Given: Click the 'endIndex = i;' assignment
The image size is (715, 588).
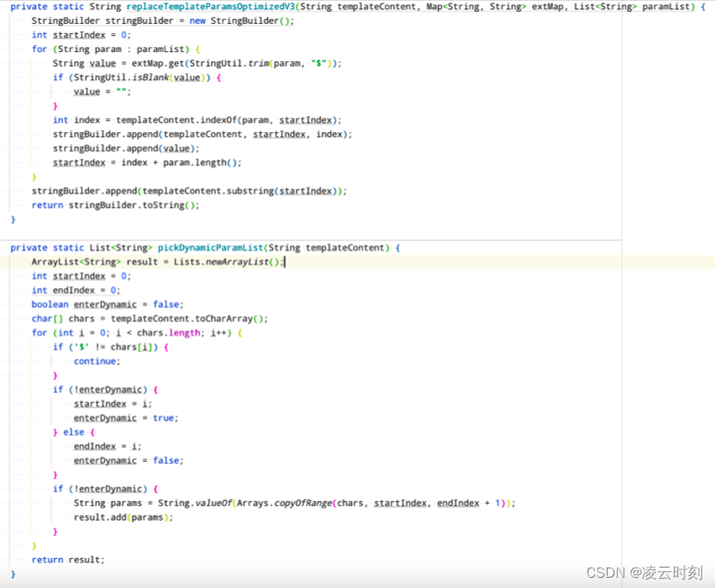Looking at the screenshot, I should [x=107, y=446].
